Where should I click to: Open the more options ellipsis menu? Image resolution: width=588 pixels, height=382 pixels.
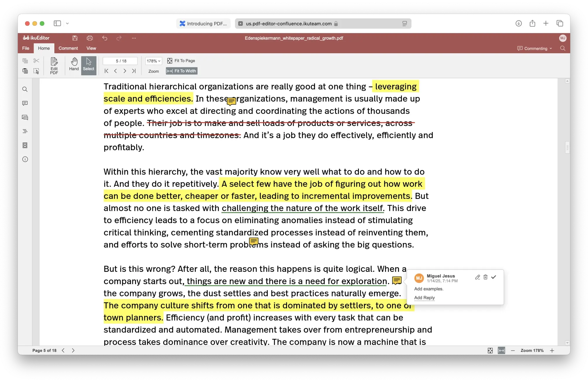[x=134, y=38]
